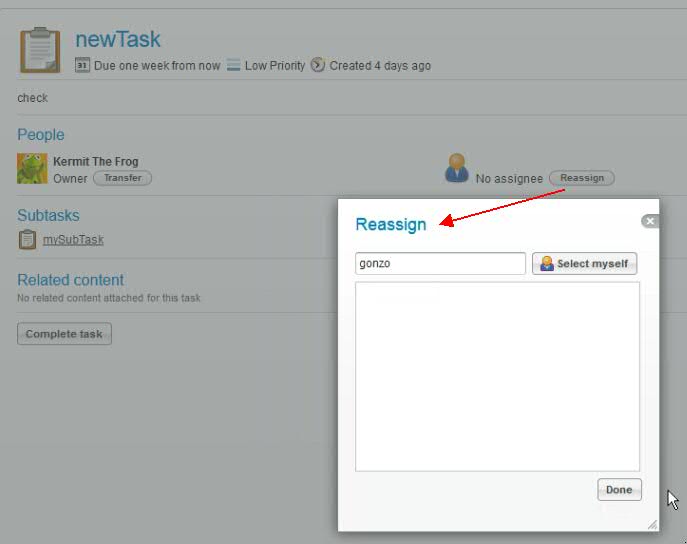The height and width of the screenshot is (544, 687).
Task: Click the 'check' description text
Action: (x=32, y=98)
